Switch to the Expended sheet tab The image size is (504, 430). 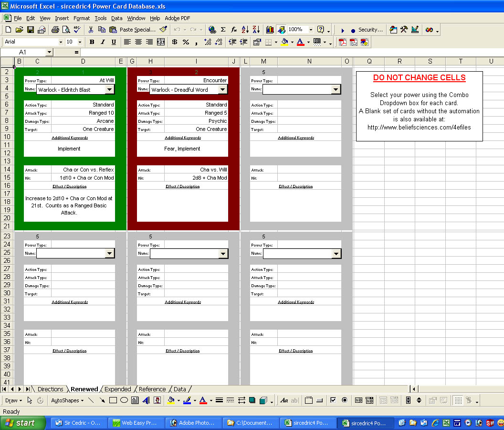click(117, 389)
